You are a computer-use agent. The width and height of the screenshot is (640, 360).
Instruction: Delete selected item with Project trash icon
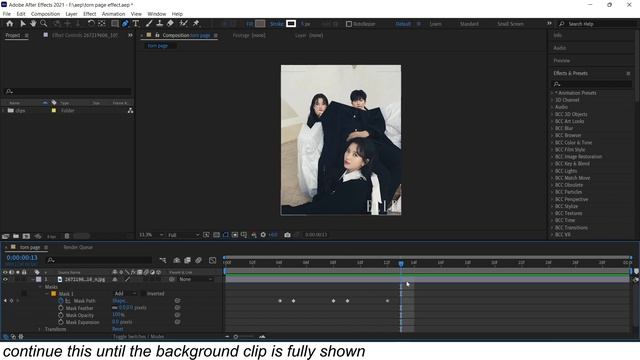(x=67, y=236)
